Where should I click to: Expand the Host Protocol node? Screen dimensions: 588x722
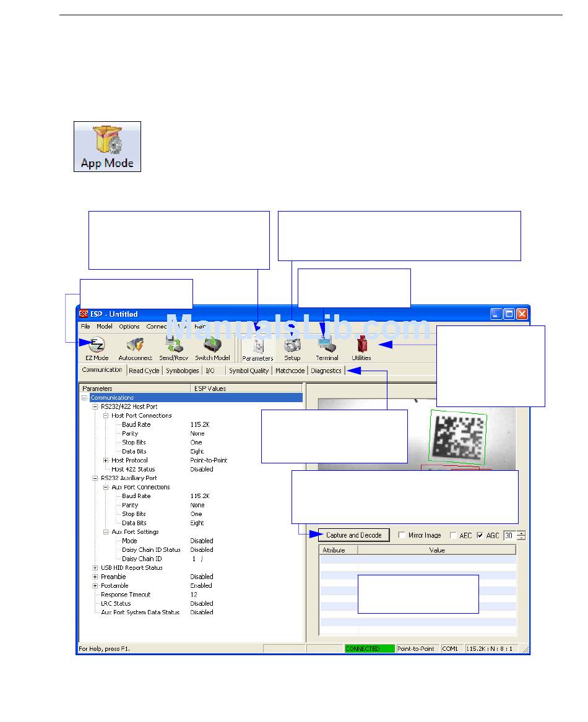point(105,460)
